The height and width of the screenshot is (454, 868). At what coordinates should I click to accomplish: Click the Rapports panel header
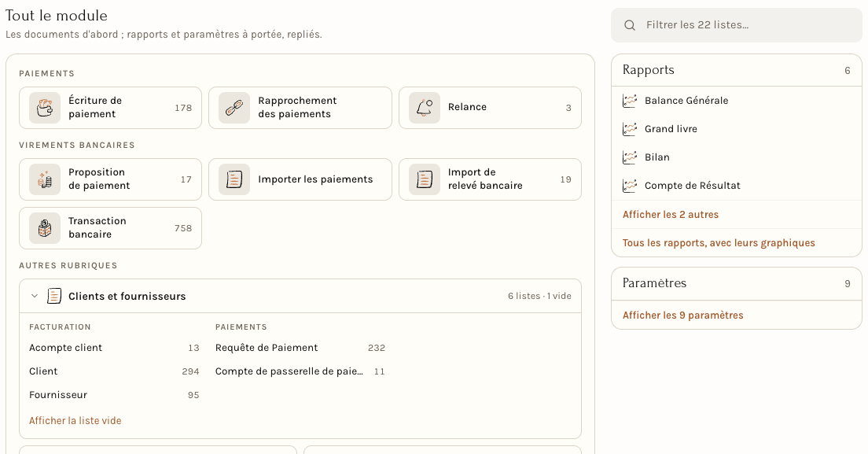tap(736, 70)
